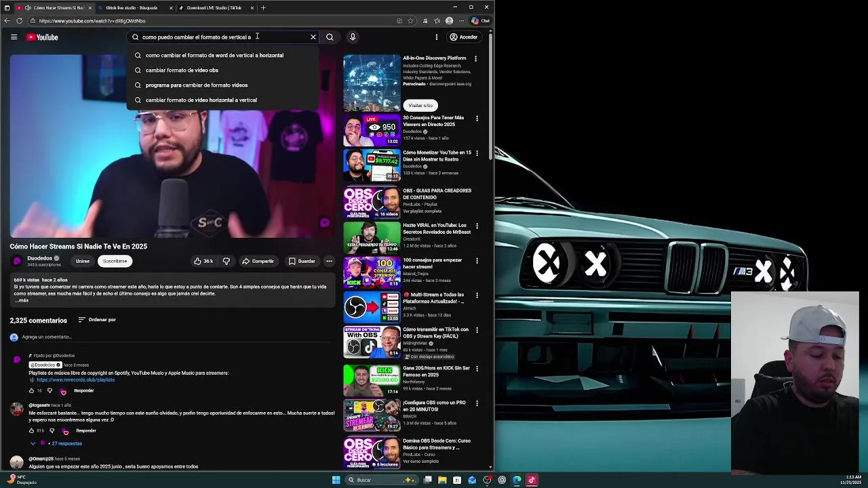Like the video with thumbs-up 36 k
Screen dimensions: 868x488
[203, 261]
